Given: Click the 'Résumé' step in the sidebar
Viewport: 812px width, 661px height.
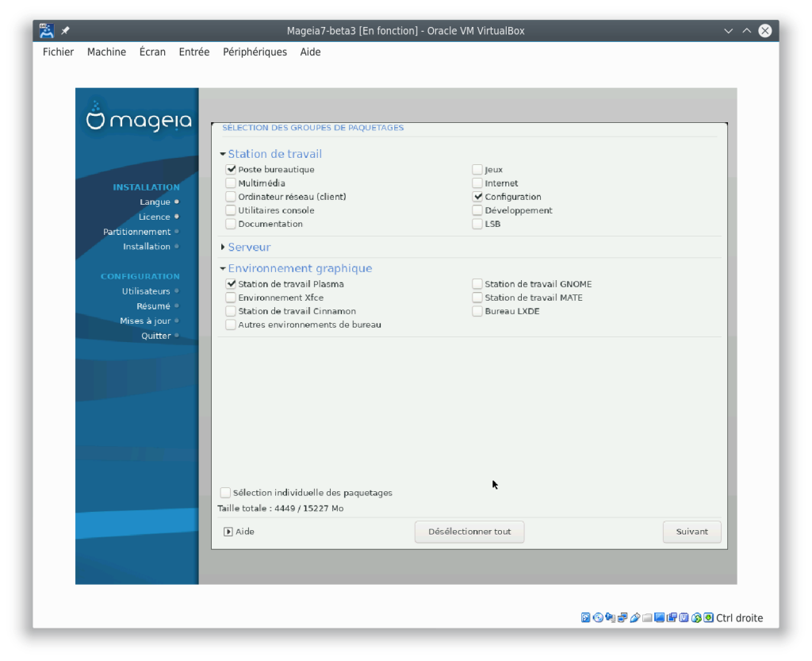Looking at the screenshot, I should click(153, 306).
